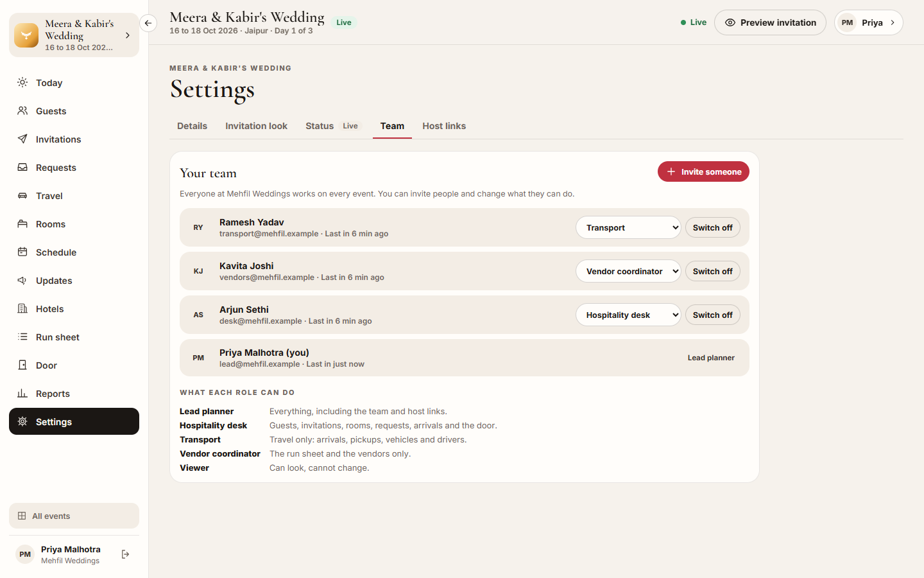924x578 pixels.
Task: Open Invitations via its paper plane icon
Action: pos(22,139)
